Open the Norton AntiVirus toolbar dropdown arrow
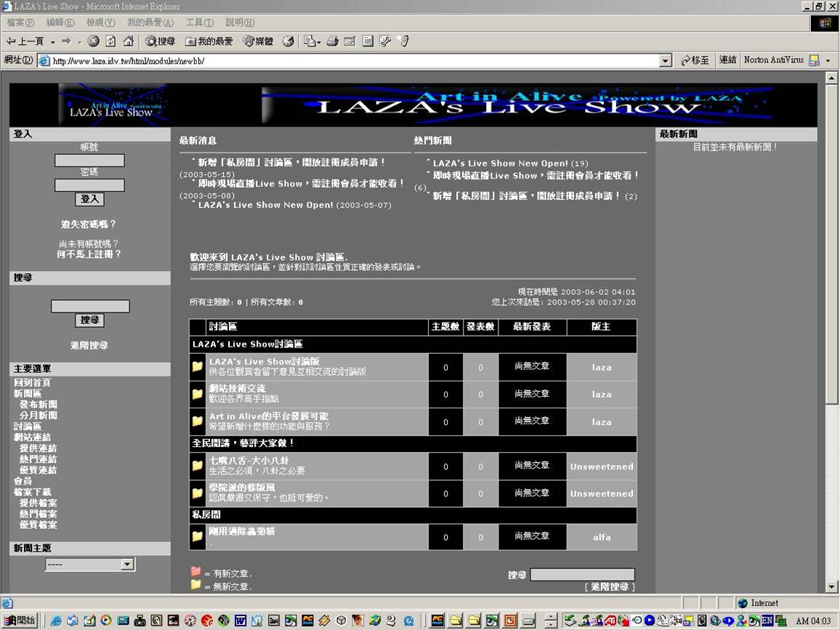Screen dimensions: 840x630 [x=828, y=60]
